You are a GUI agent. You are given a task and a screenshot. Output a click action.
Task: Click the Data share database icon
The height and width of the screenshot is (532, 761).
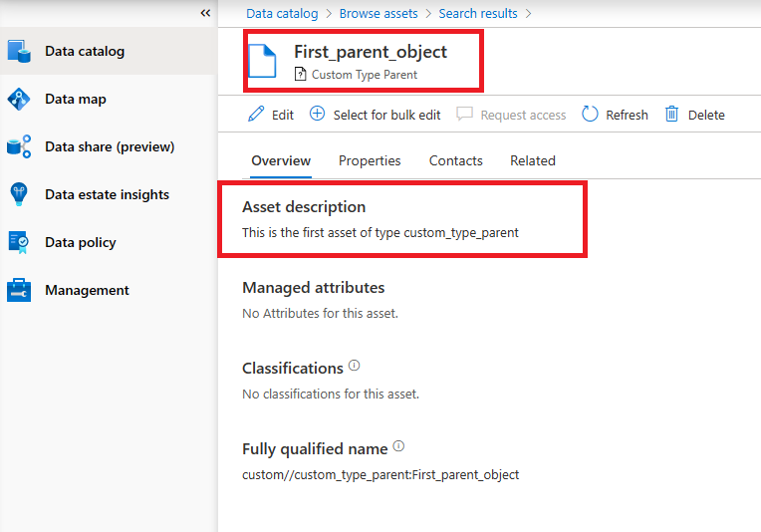point(19,147)
